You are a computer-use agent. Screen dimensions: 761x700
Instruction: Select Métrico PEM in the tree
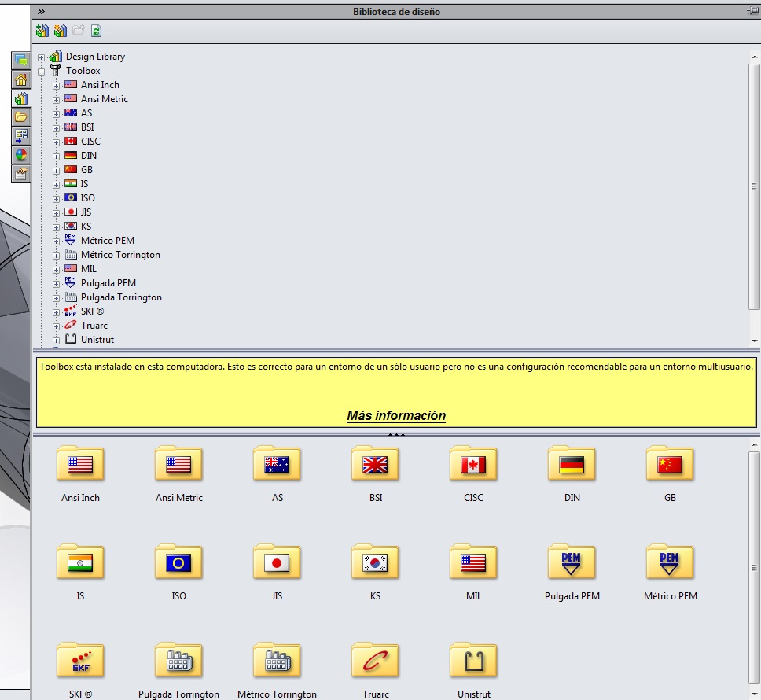[x=108, y=241]
